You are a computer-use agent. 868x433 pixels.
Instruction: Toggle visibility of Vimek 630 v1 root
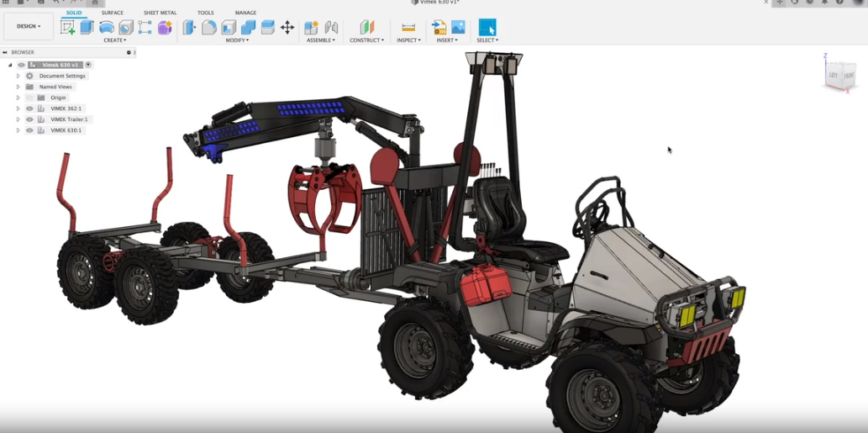[x=22, y=65]
